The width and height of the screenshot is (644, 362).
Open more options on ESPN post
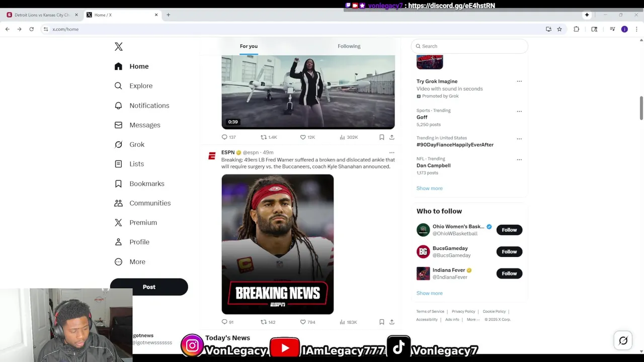click(x=392, y=152)
